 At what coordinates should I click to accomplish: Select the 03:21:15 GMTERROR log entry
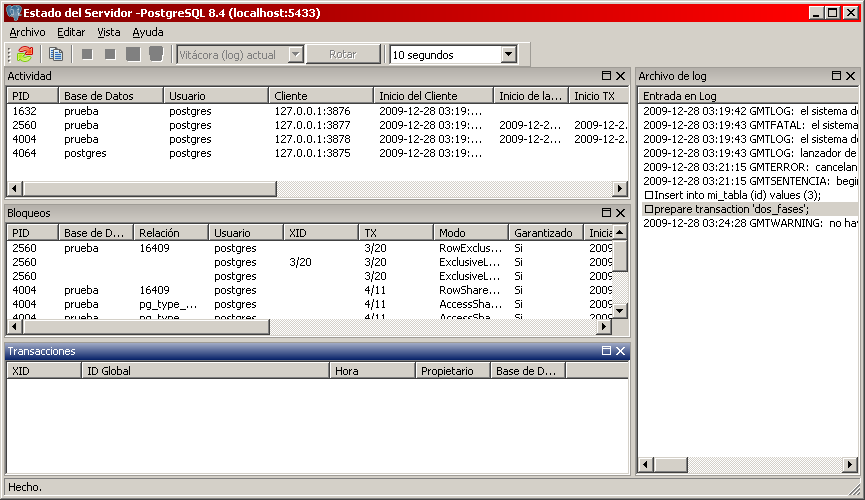point(749,167)
